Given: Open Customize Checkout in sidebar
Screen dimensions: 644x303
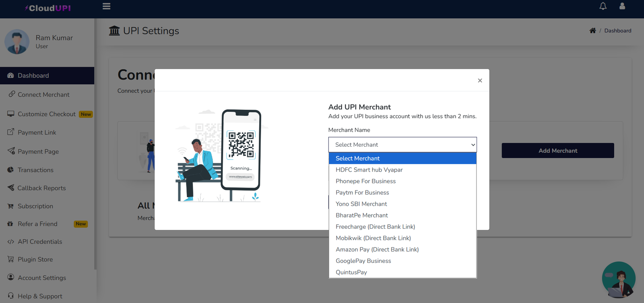Looking at the screenshot, I should (47, 114).
